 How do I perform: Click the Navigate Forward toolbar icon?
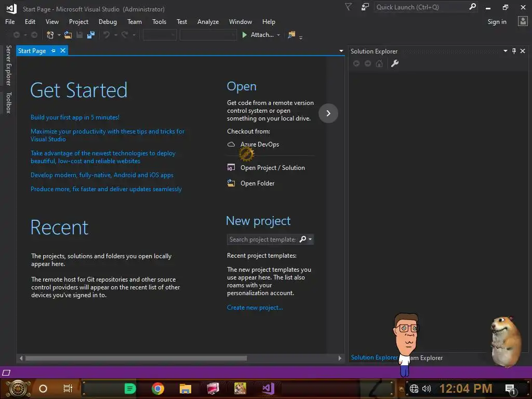coord(34,35)
